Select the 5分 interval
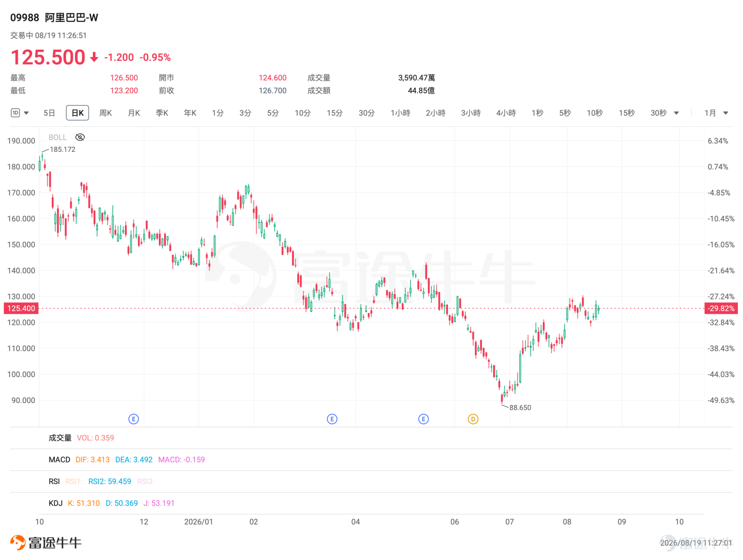The image size is (743, 560). (x=273, y=113)
